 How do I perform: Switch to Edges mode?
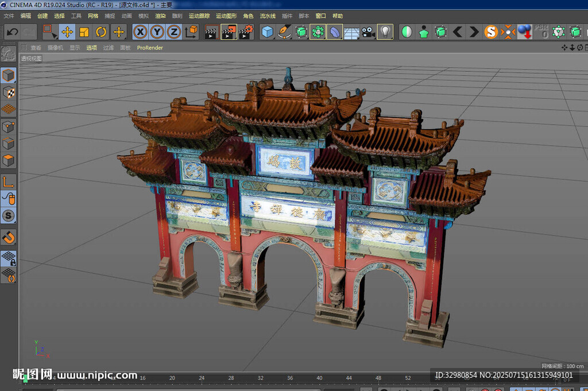click(8, 144)
